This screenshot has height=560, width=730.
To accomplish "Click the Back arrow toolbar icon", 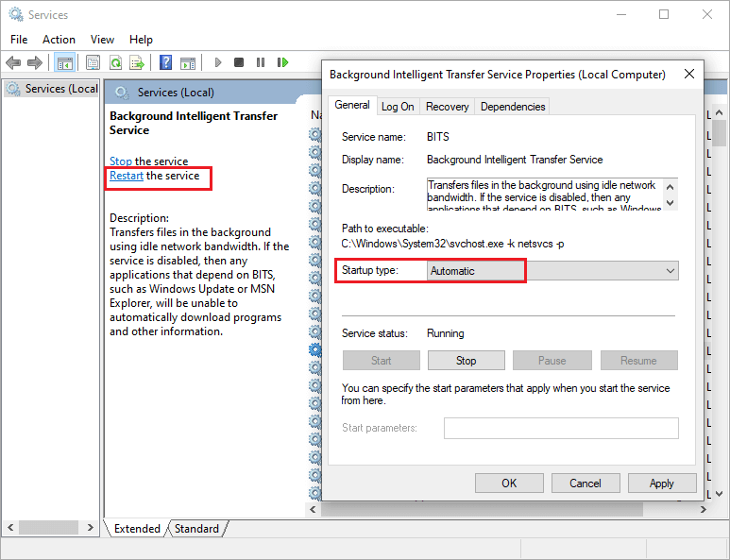I will 13,62.
